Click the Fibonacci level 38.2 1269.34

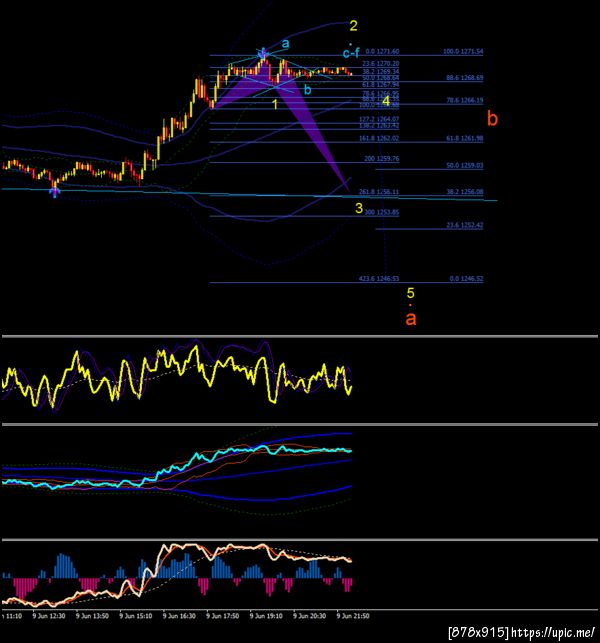(381, 71)
